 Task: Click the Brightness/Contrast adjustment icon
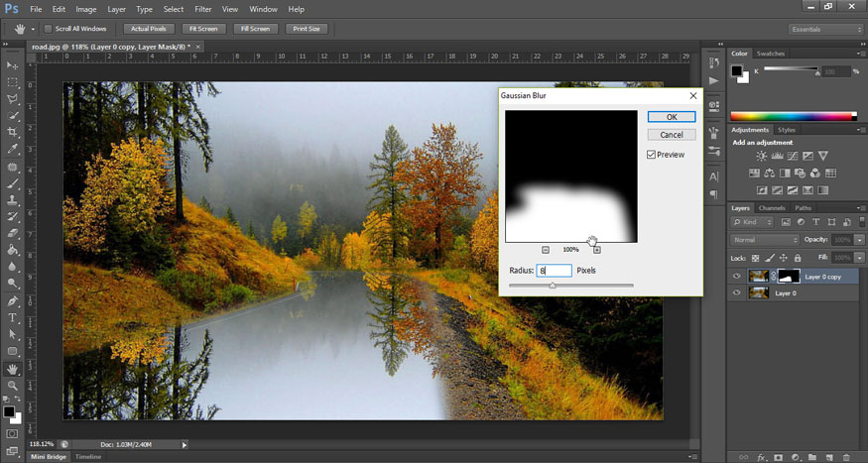pyautogui.click(x=761, y=157)
